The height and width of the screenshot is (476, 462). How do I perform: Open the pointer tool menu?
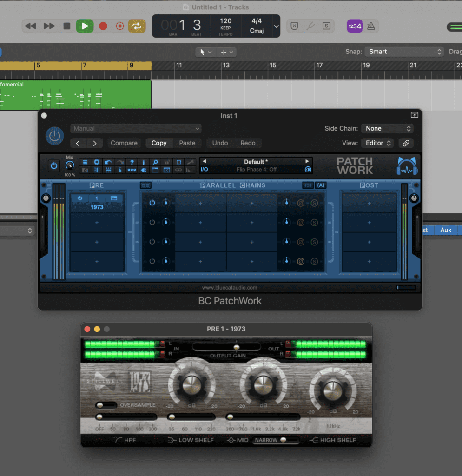[x=205, y=52]
